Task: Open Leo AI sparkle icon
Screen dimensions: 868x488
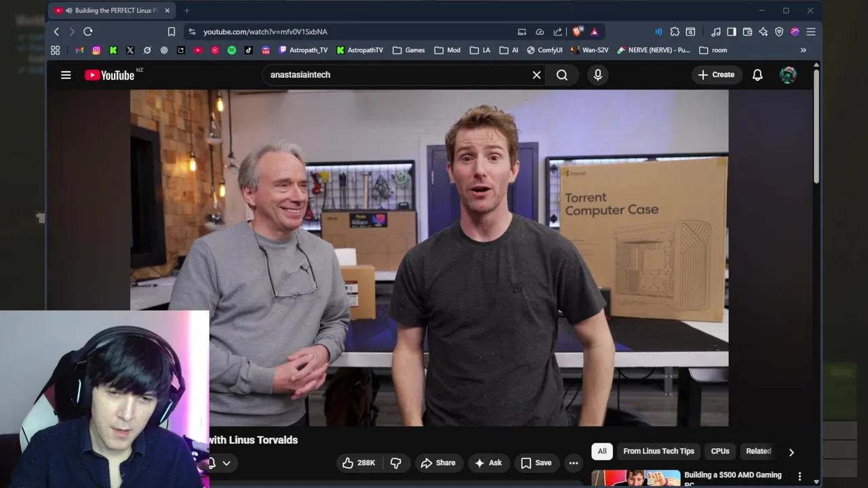Action: [763, 32]
